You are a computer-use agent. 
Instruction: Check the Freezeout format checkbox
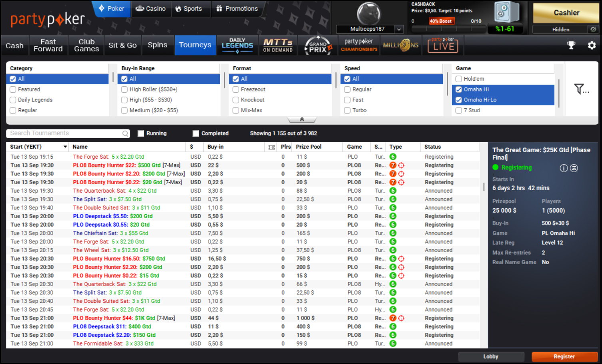[236, 90]
